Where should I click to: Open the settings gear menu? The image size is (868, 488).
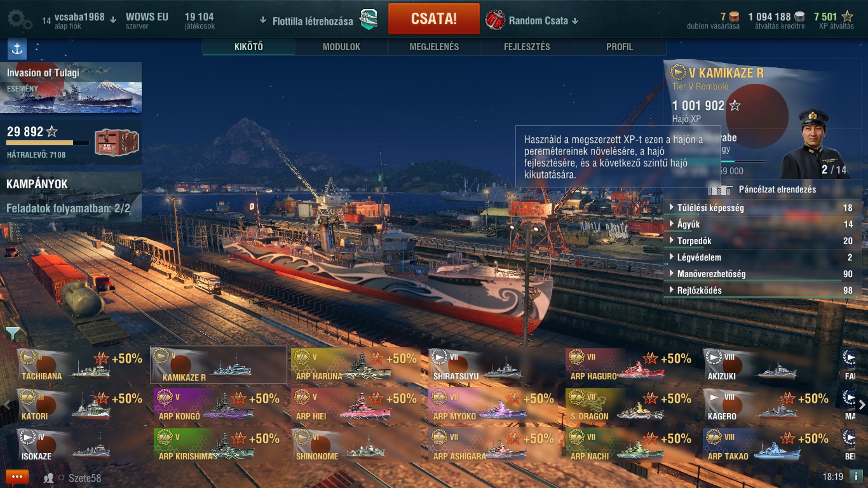tap(20, 19)
